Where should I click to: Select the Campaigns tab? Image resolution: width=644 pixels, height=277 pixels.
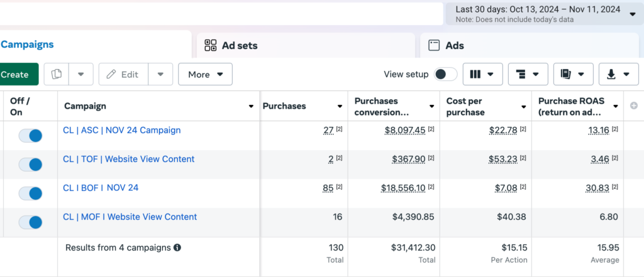pyautogui.click(x=27, y=45)
